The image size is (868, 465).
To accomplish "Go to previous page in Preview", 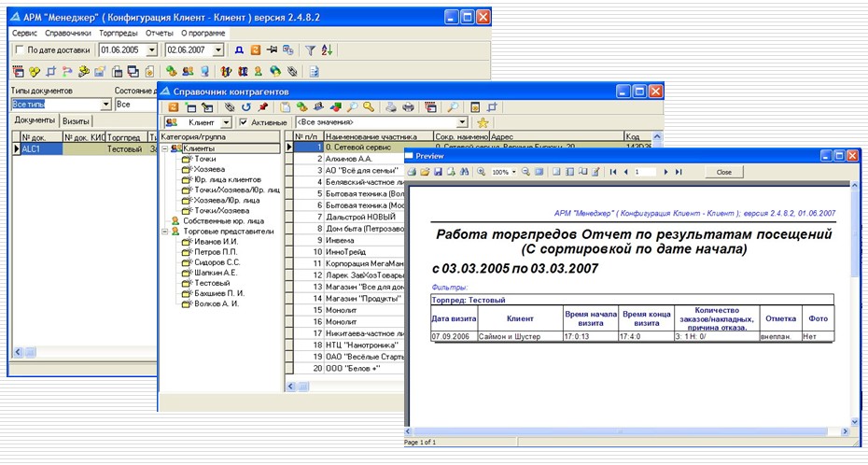I will 626,172.
